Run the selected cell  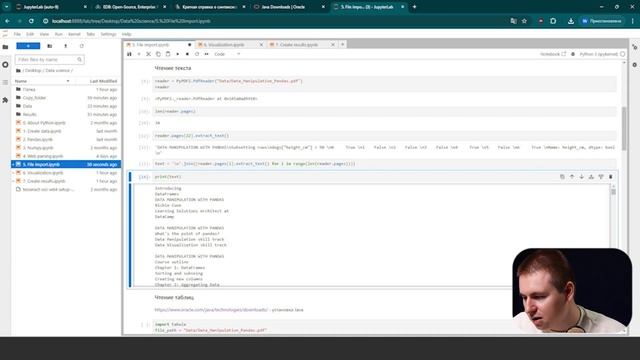pyautogui.click(x=178, y=54)
